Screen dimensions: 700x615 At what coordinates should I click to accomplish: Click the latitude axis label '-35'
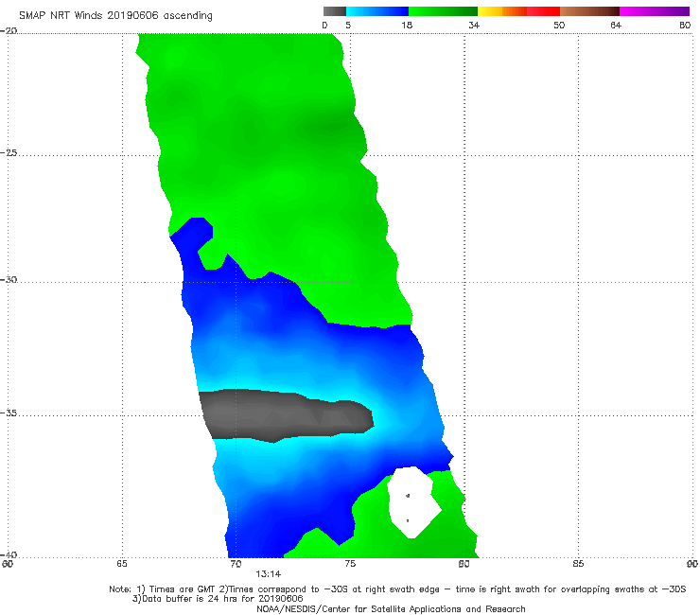click(9, 413)
